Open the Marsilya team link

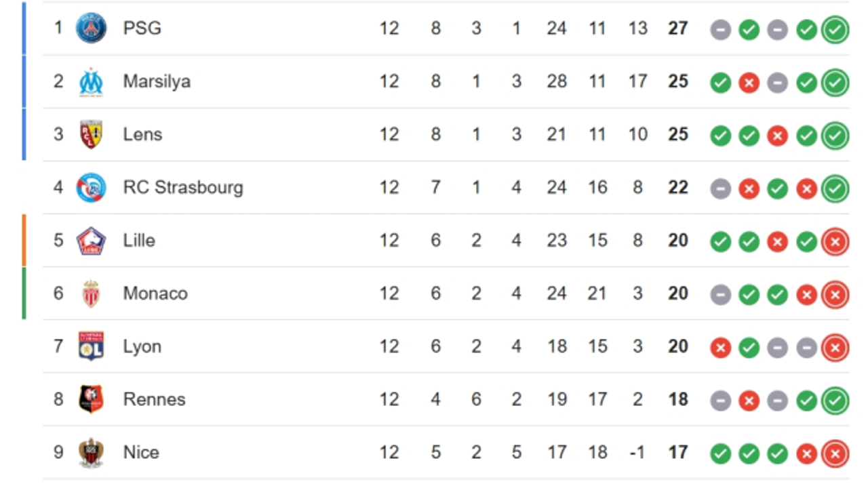pos(157,81)
